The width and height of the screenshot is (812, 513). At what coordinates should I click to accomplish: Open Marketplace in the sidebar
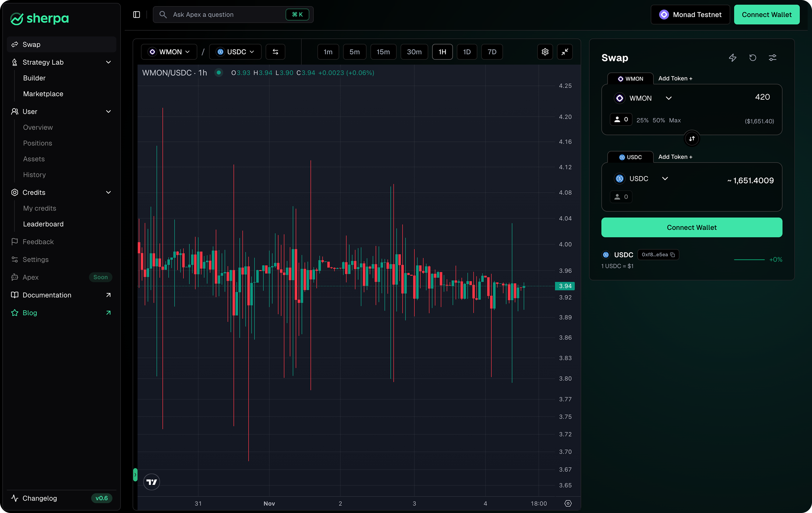click(43, 94)
